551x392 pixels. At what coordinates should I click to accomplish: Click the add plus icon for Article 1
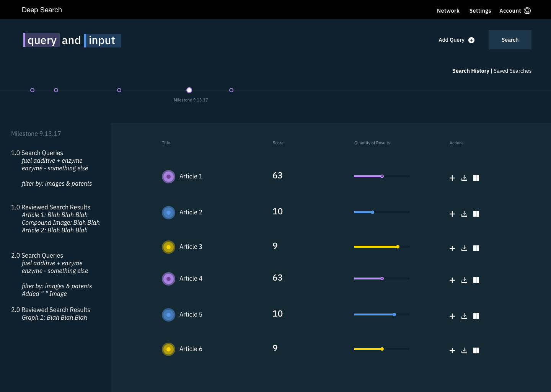point(452,178)
